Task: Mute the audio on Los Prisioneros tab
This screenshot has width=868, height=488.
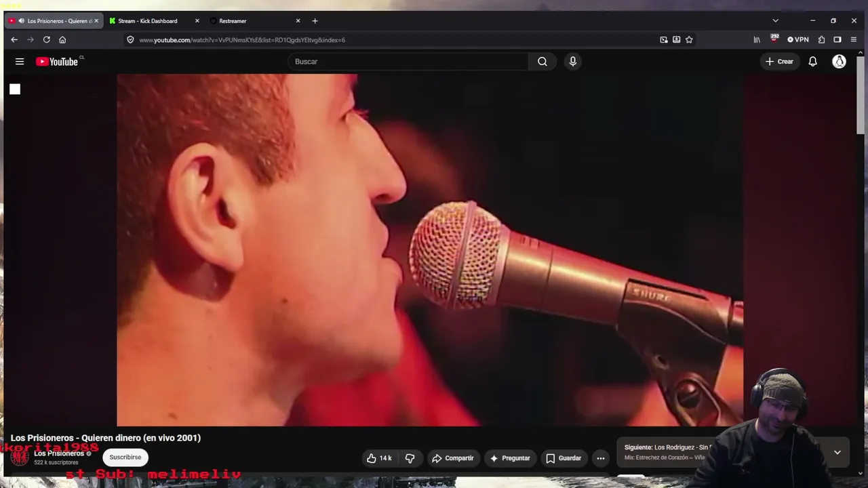Action: 22,21
